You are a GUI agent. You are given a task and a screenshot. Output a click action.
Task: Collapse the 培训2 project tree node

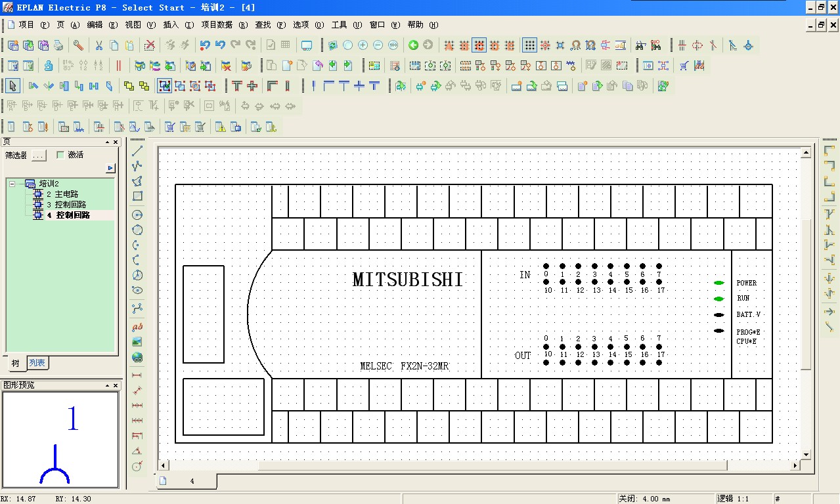(x=12, y=184)
